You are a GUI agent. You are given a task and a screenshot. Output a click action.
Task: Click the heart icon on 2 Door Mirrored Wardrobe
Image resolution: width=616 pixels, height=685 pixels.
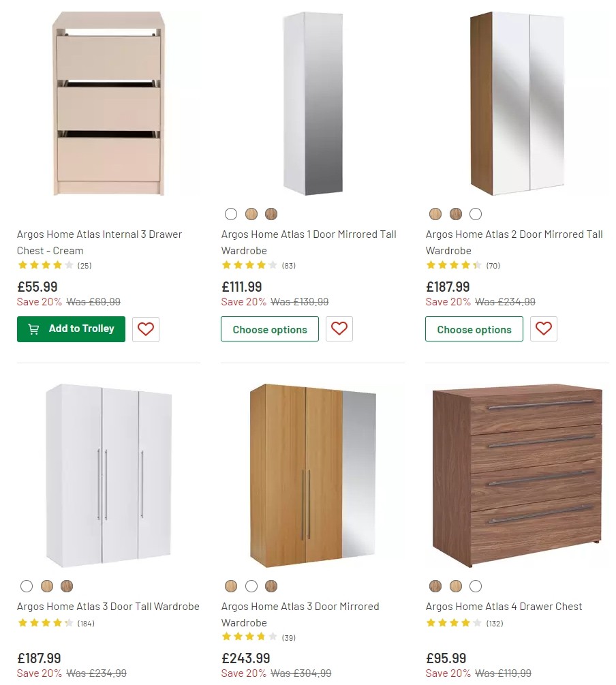[x=543, y=329]
